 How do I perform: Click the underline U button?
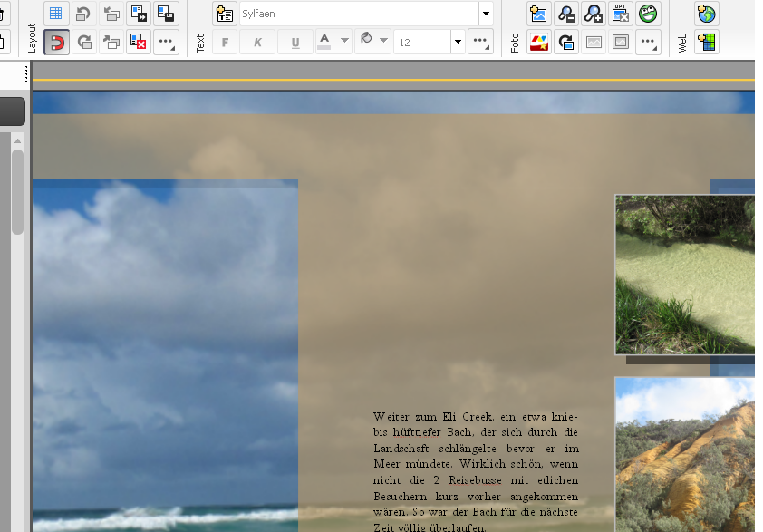point(295,42)
